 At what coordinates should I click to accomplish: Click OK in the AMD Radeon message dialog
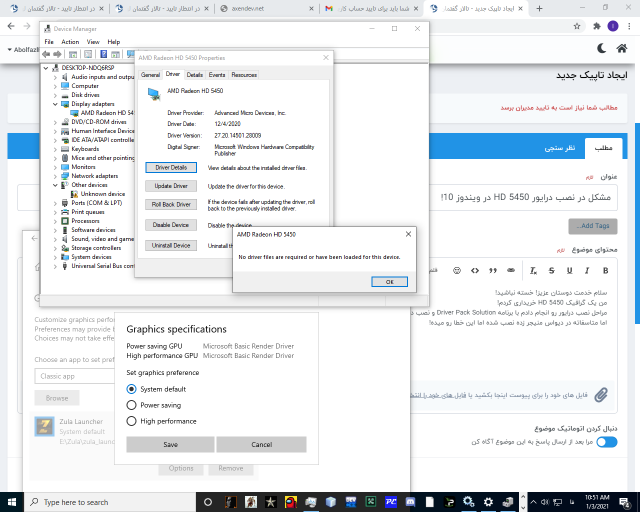[389, 282]
